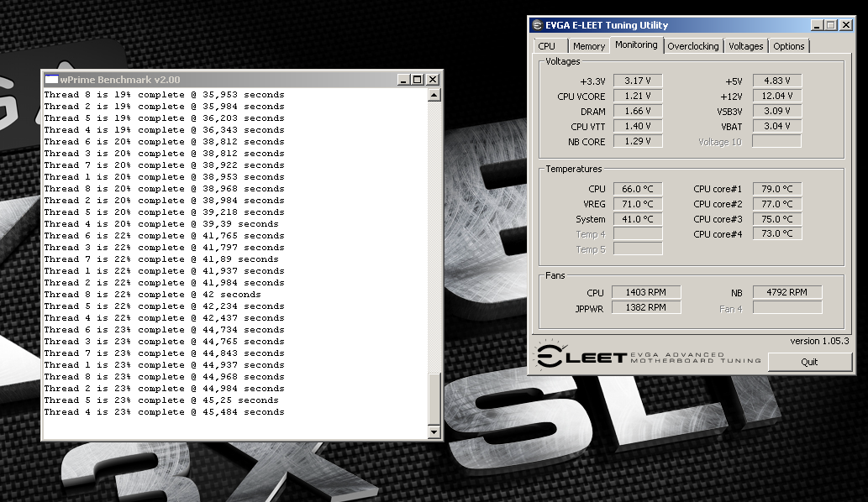Click line 'Thread 4 is 23% complete @ 45,484'

tap(164, 412)
